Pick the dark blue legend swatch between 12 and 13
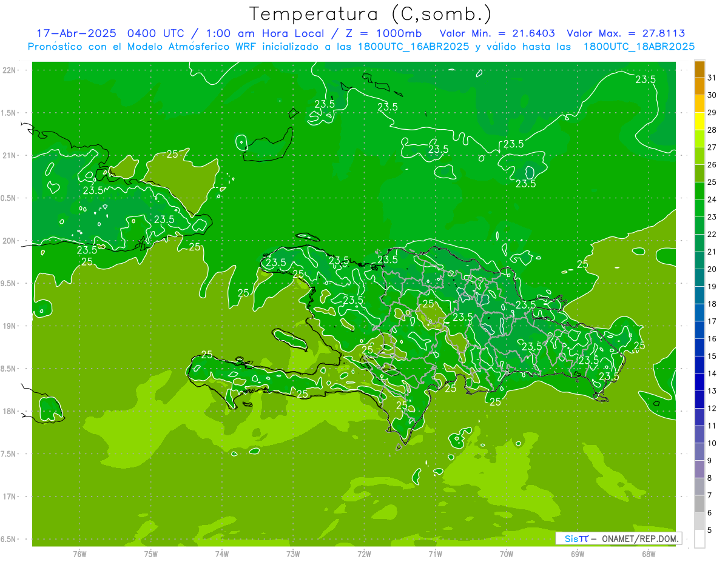This screenshot has height=562, width=728. click(x=699, y=400)
